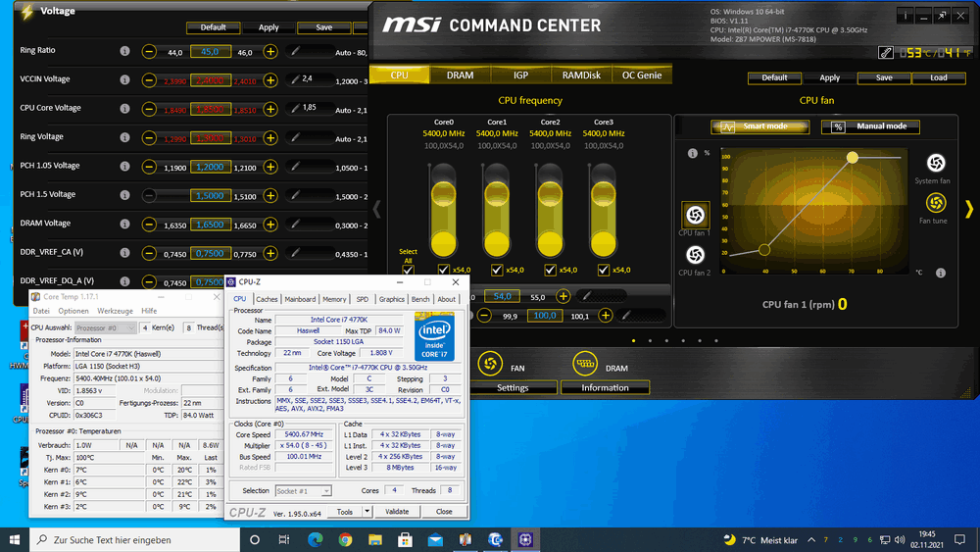The width and height of the screenshot is (980, 552).
Task: Increase VCCIN Voltage with the plus button
Action: coord(270,80)
